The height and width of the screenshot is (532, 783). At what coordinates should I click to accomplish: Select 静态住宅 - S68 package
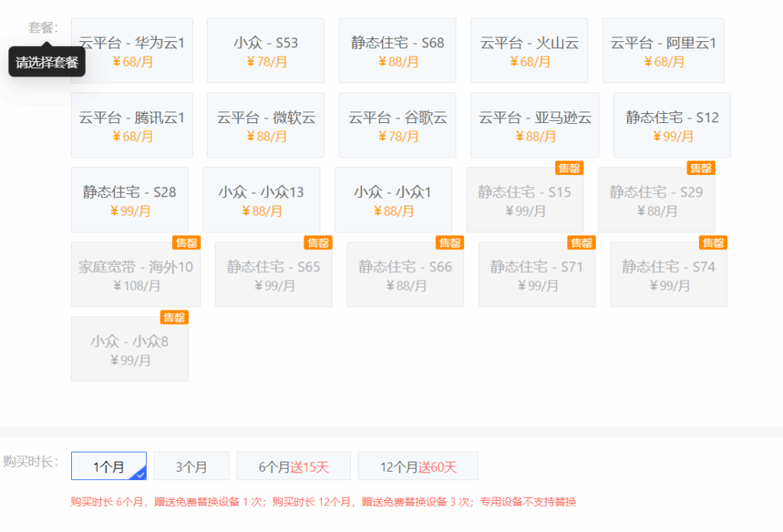(398, 50)
